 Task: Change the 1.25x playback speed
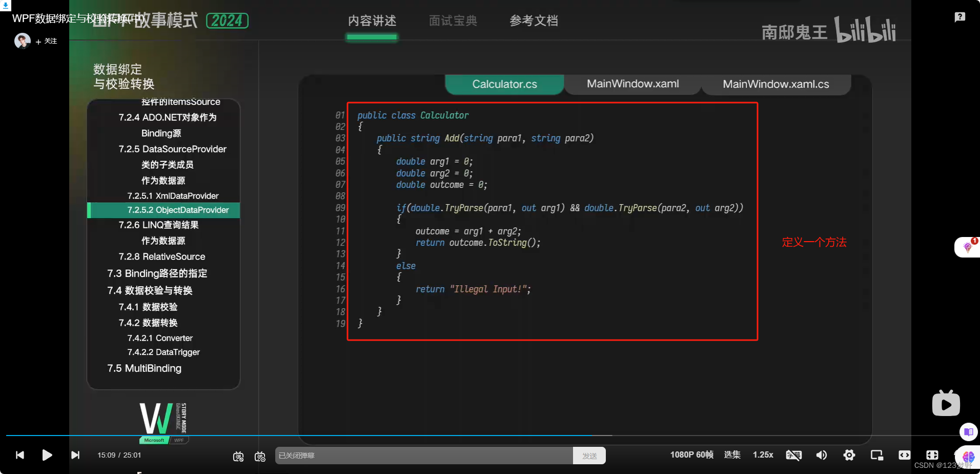pyautogui.click(x=763, y=455)
